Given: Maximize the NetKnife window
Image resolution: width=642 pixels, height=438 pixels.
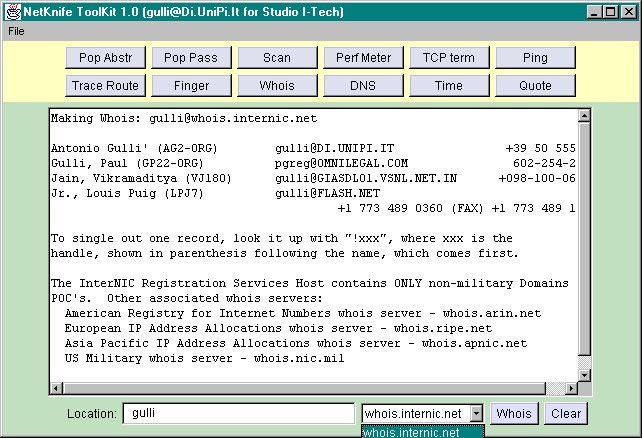Looking at the screenshot, I should point(610,11).
